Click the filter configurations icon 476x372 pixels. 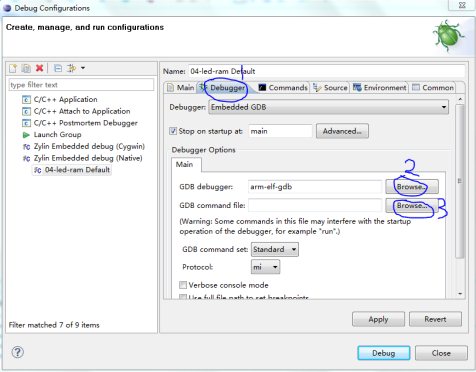pos(71,68)
